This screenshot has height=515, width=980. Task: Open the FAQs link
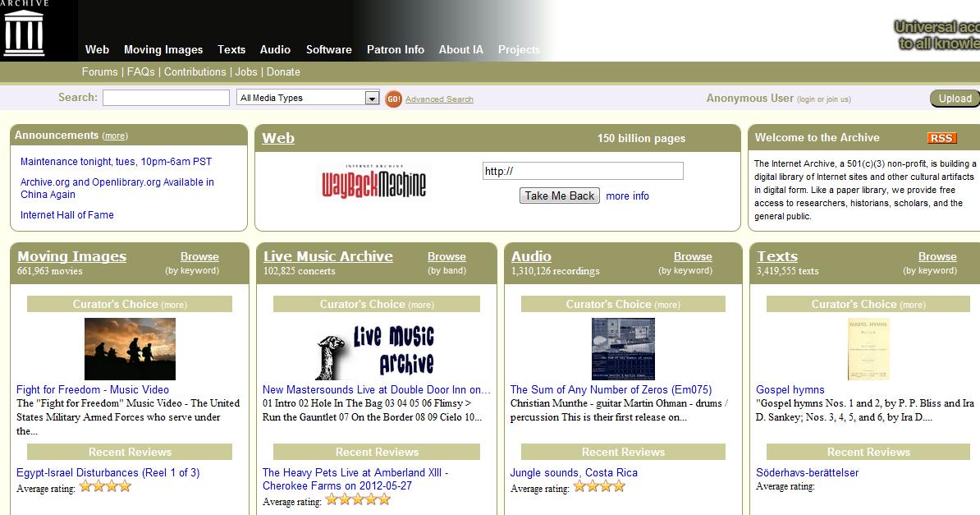140,72
